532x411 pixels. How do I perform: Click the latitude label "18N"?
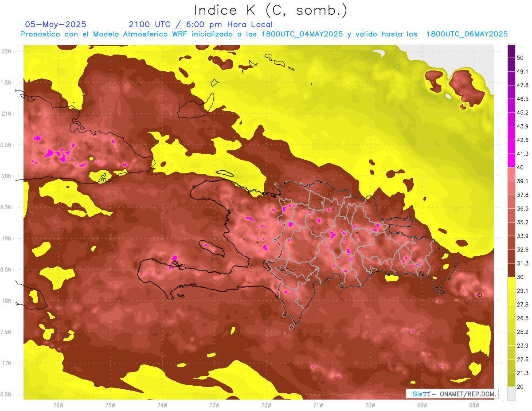(x=8, y=301)
